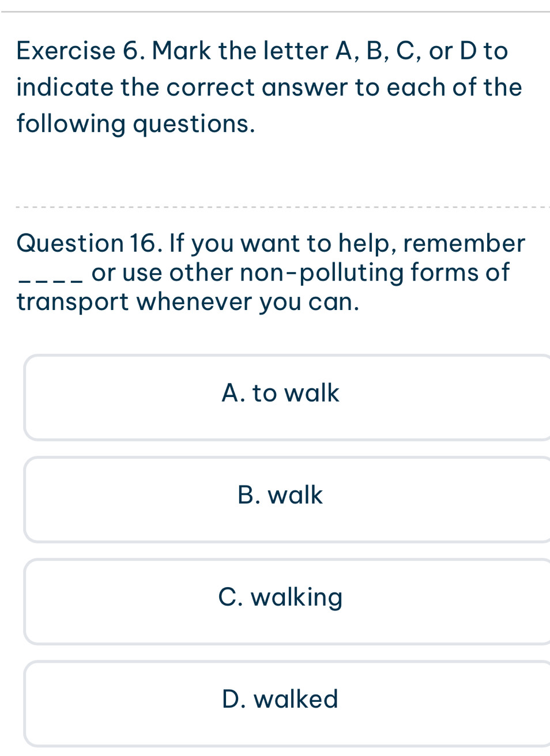
Task: Choose answer B. walk
Action: 287,500
